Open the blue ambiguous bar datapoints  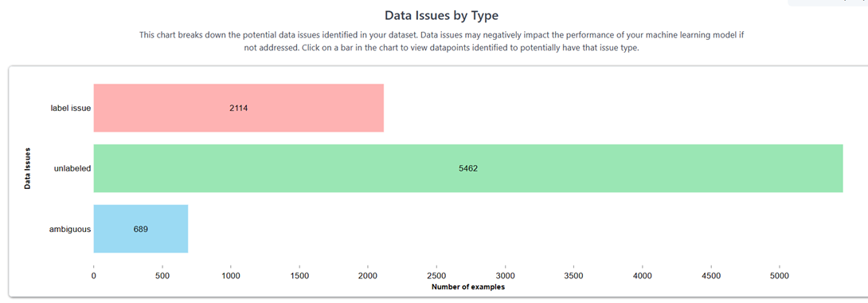tap(141, 229)
